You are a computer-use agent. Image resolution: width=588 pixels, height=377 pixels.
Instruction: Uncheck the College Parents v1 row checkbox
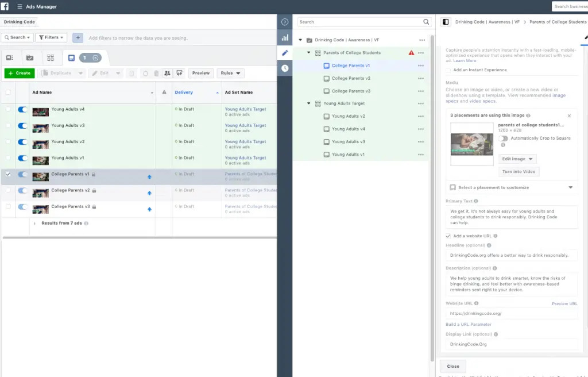8,174
